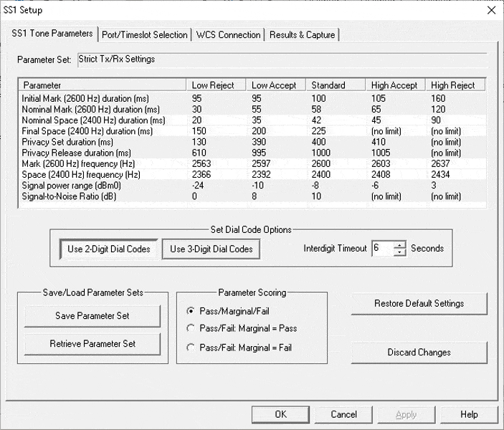Click Low Accept value 995 for Privacy Release

pos(259,153)
